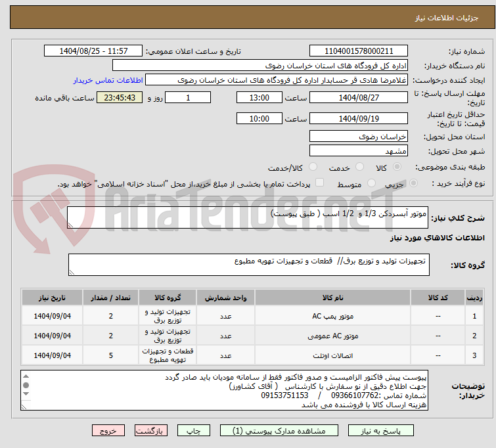This screenshot has height=448, width=496.
Task: Click قطعات و تجهیزات تهویه مطبوع cell
Action: pyautogui.click(x=168, y=355)
